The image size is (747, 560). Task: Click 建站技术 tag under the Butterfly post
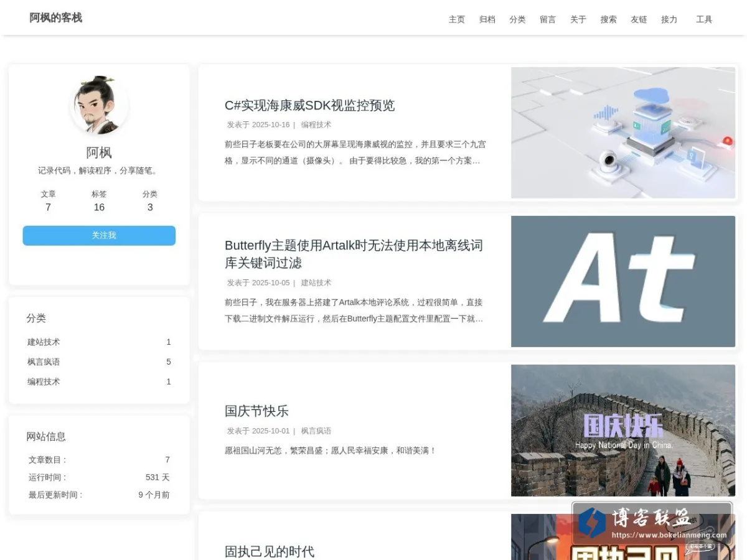point(316,282)
